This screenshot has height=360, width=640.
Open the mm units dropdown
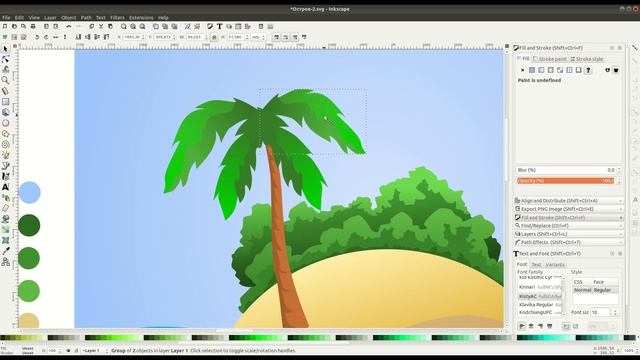(258, 37)
